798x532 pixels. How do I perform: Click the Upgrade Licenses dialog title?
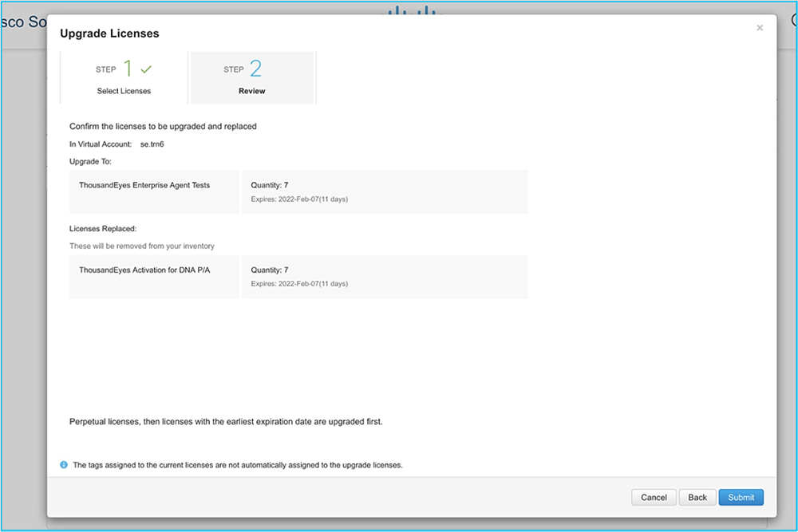tap(109, 33)
